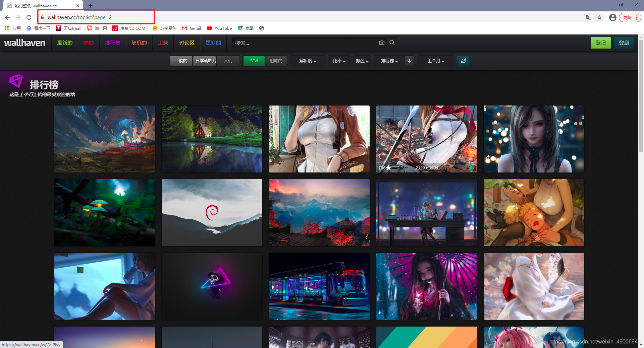644x348 pixels.
Task: Open the Gmail bookmark
Action: coord(192,28)
